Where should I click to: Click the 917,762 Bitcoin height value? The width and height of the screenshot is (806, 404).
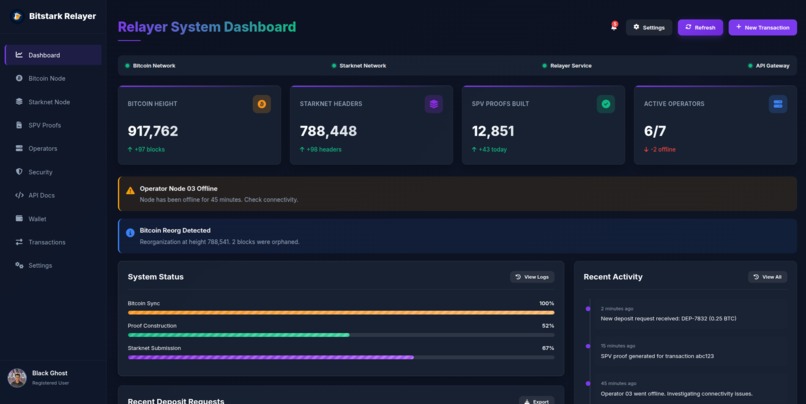(x=153, y=131)
